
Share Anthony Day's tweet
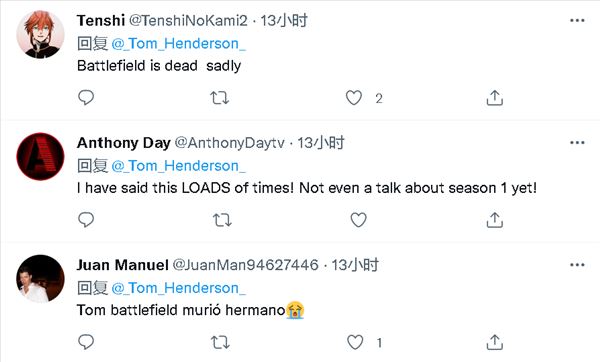click(x=494, y=220)
